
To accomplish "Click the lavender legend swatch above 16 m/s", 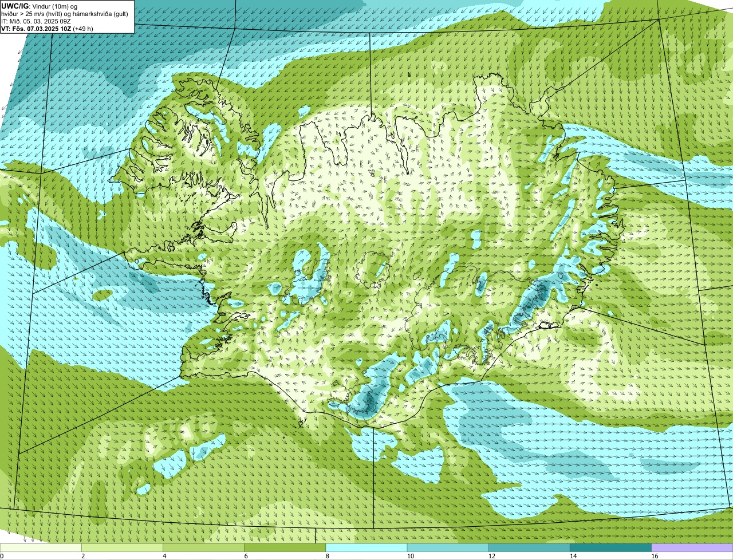I will pyautogui.click(x=692, y=547).
